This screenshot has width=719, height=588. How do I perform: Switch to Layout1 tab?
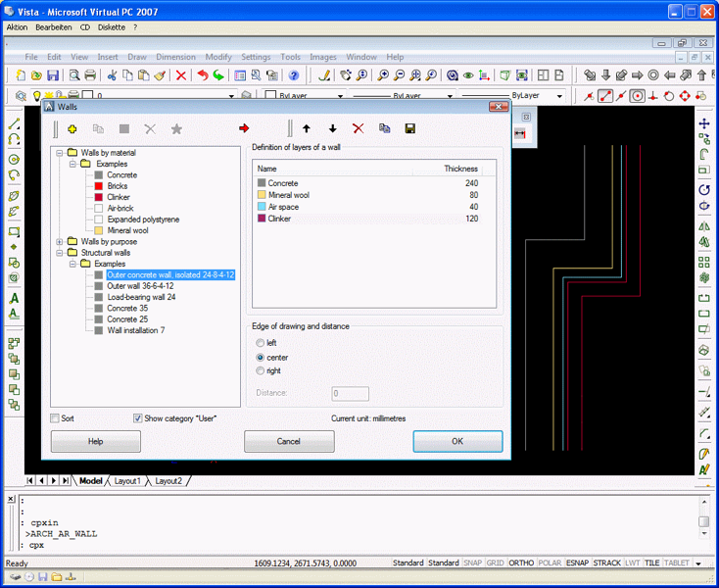127,480
